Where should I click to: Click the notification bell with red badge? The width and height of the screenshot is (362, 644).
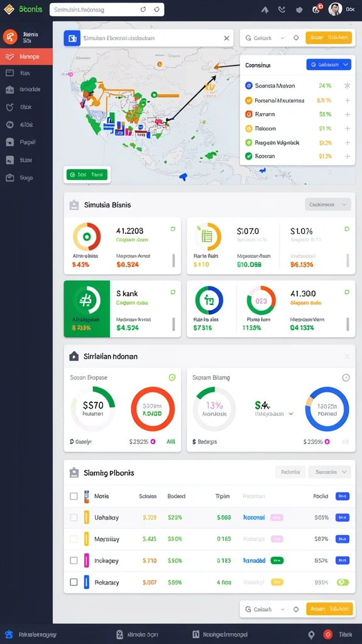[x=317, y=9]
